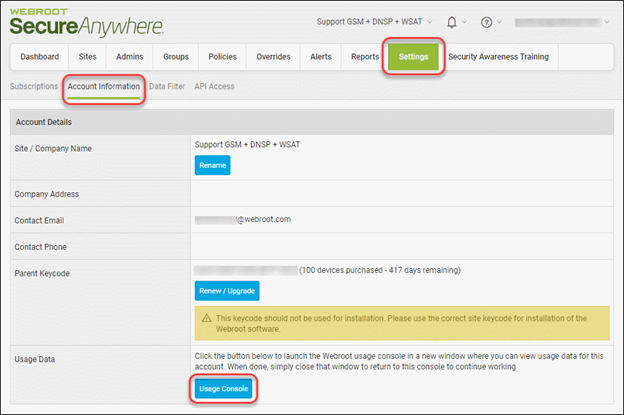Image resolution: width=624 pixels, height=415 pixels.
Task: Open the Groups tab
Action: pyautogui.click(x=176, y=57)
